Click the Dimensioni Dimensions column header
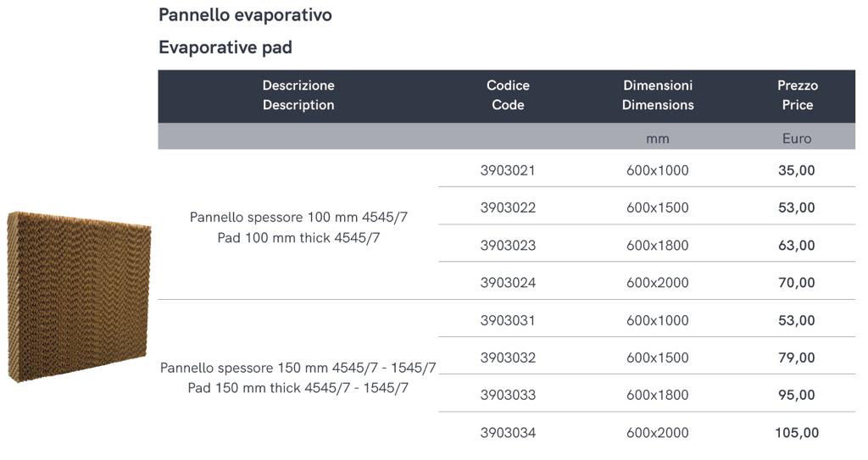The image size is (868, 460). click(x=658, y=95)
